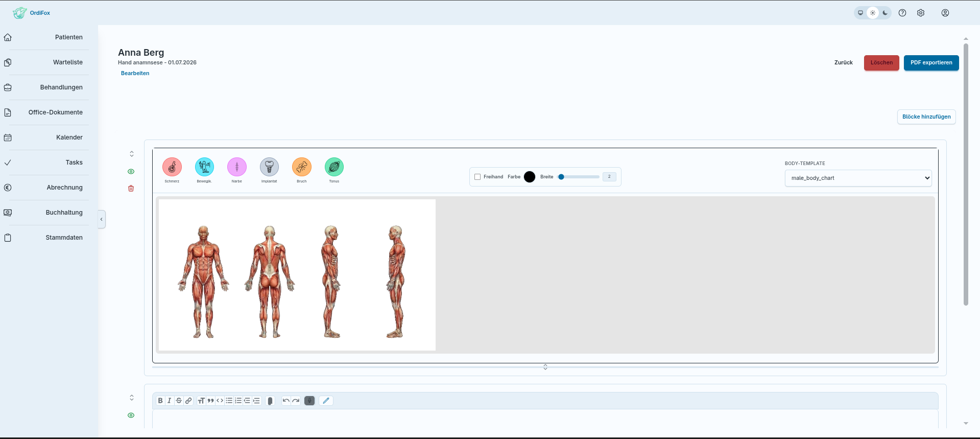
Task: Switch to dark mode moon toggle
Action: point(885,13)
